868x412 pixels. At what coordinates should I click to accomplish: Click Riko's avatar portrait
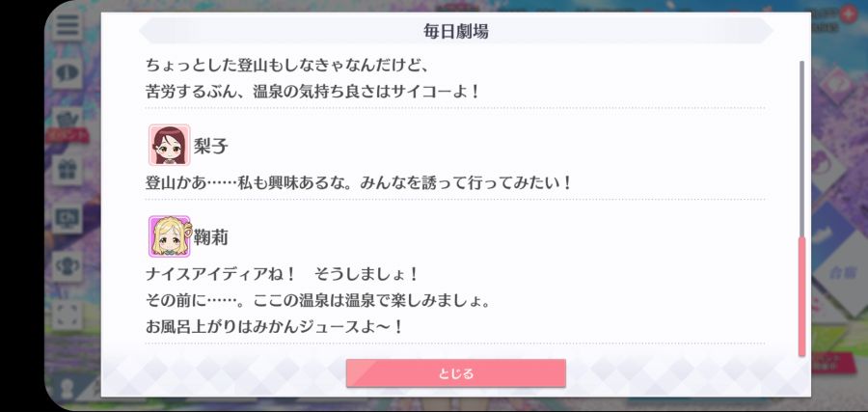(x=170, y=145)
